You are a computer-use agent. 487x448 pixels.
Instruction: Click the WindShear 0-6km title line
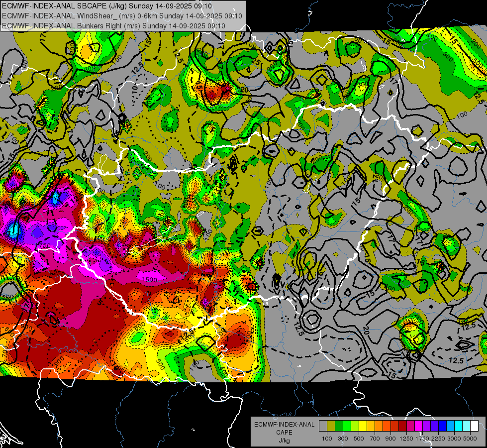[x=122, y=16]
